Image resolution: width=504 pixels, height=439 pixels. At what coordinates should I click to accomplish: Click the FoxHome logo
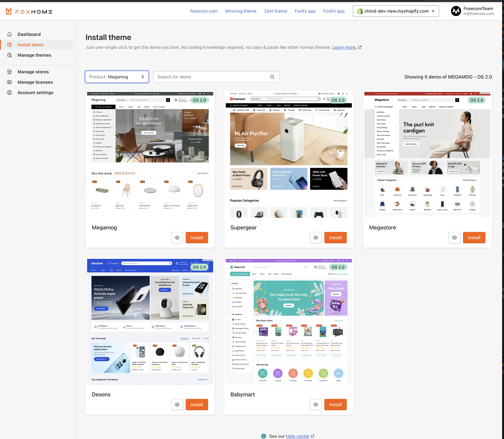click(29, 11)
